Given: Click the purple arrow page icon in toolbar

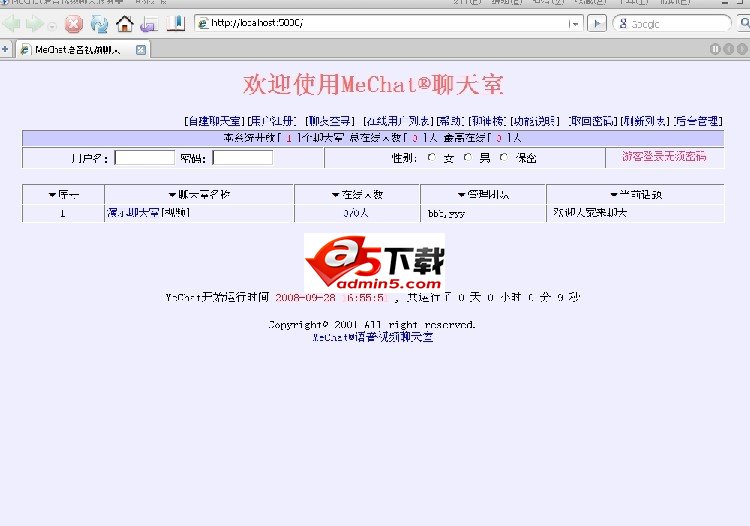Looking at the screenshot, I should (x=149, y=24).
